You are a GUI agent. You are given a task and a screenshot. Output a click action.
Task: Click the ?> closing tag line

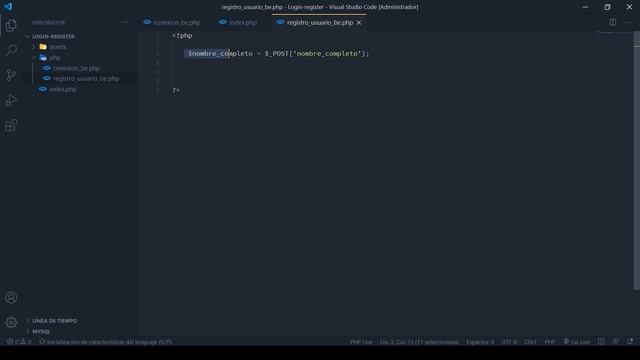click(x=176, y=90)
